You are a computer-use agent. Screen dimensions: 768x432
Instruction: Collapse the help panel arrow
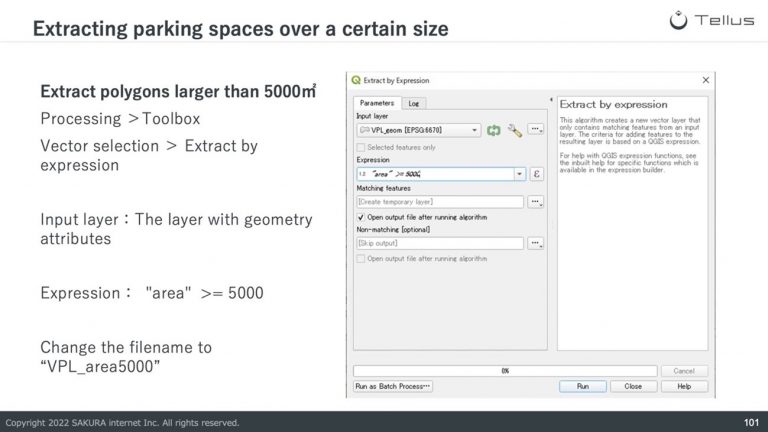(x=551, y=100)
